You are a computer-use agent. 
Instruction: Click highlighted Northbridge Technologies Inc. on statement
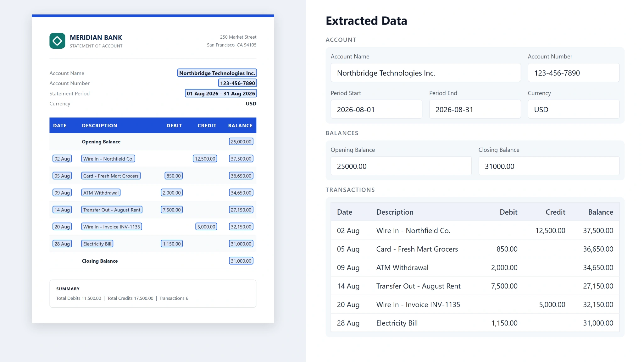pos(217,73)
